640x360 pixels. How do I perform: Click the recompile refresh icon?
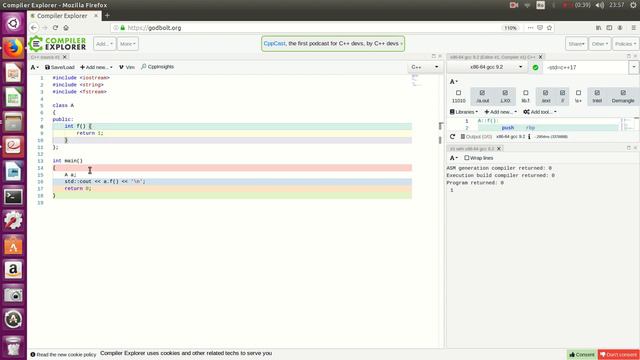coord(452,137)
